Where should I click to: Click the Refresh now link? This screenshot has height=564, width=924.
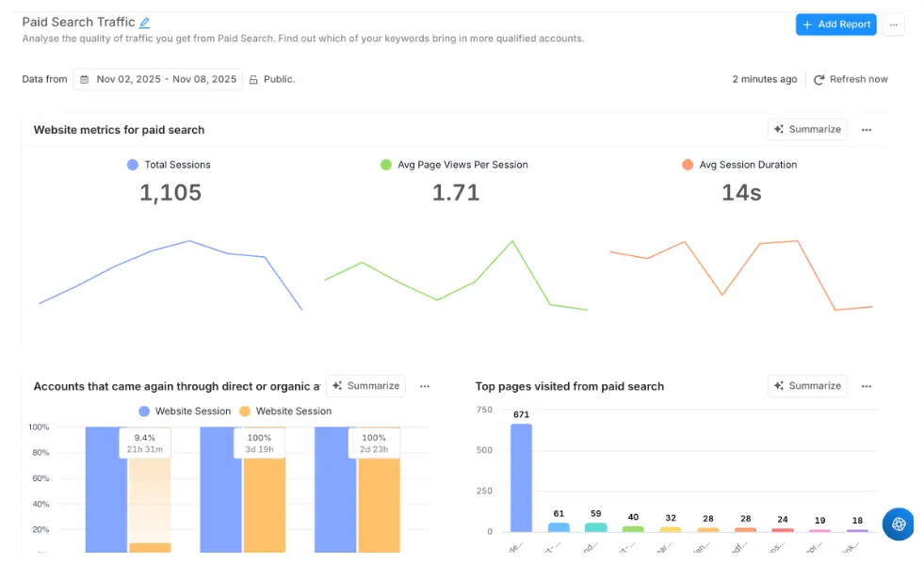pos(857,79)
